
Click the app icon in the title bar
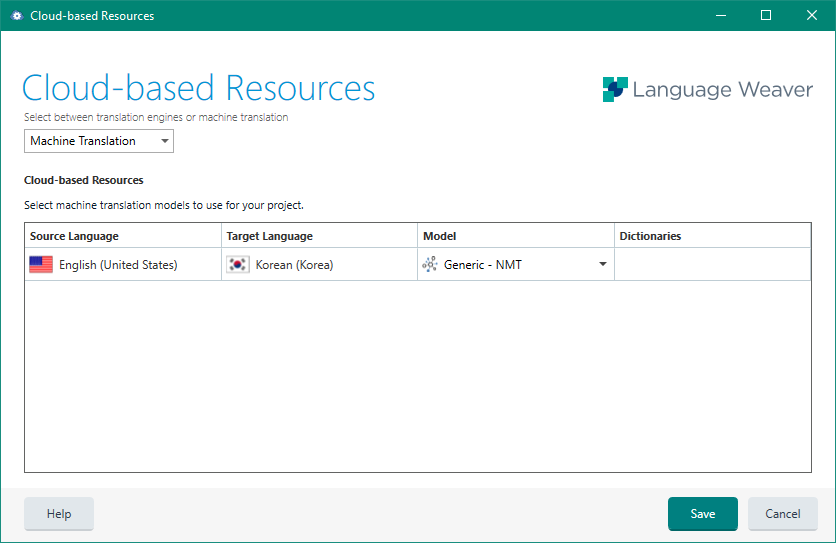tap(16, 16)
